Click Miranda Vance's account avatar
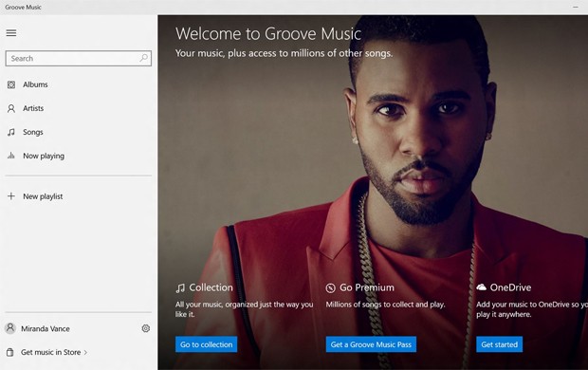 click(10, 328)
